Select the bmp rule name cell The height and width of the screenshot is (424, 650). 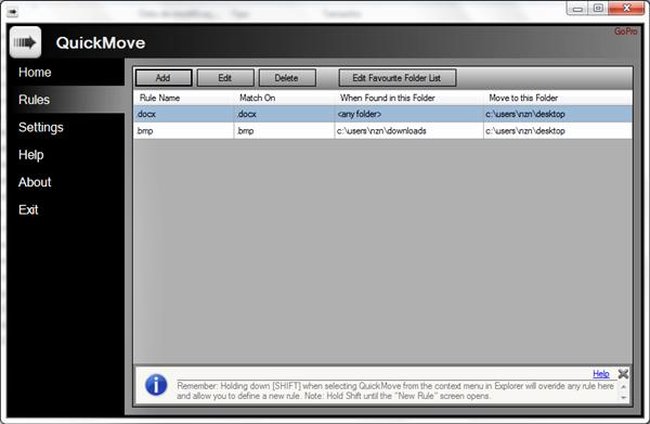point(184,131)
